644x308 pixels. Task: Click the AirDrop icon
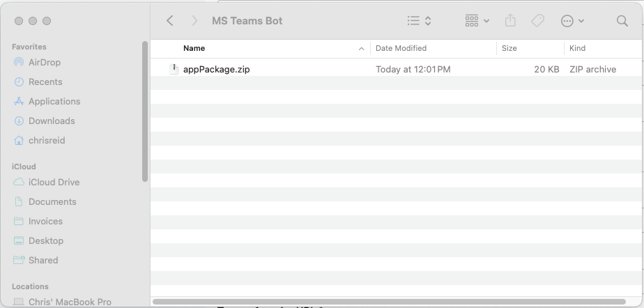(x=19, y=63)
